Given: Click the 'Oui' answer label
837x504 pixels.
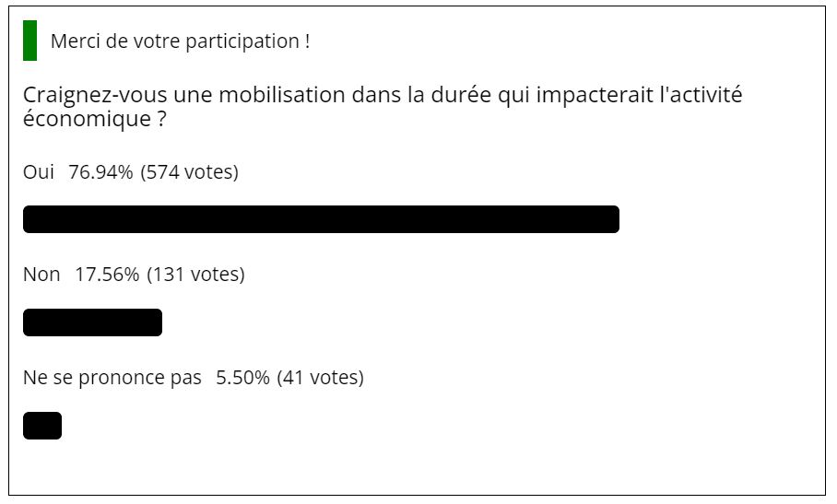Looking at the screenshot, I should [39, 171].
